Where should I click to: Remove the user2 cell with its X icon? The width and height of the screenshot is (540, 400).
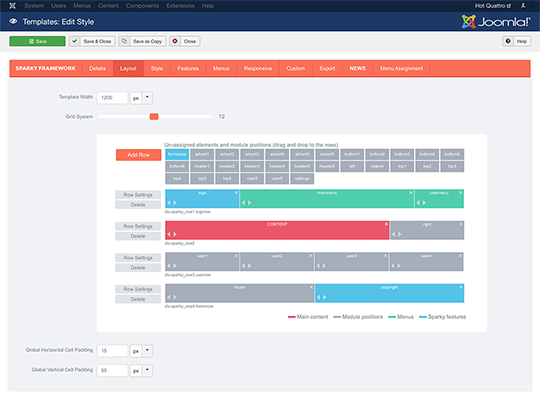311,256
